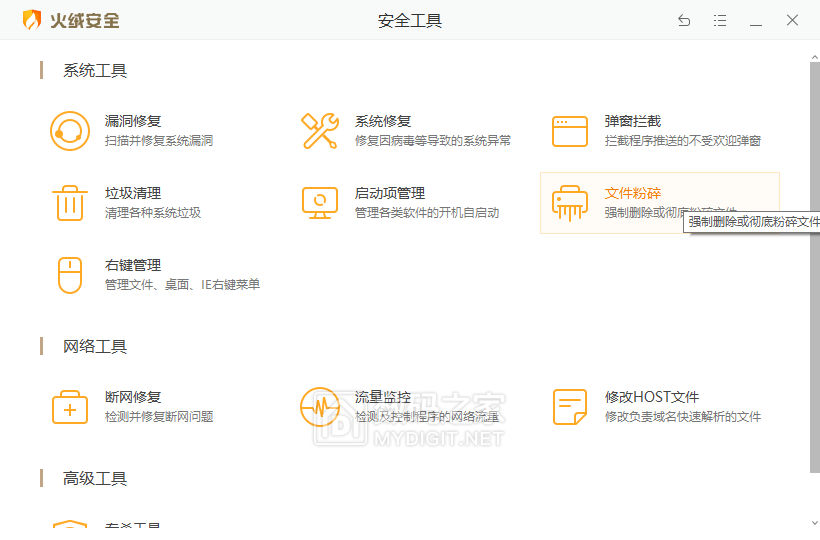Click the back arrow in title bar
This screenshot has width=820, height=540.
684,20
